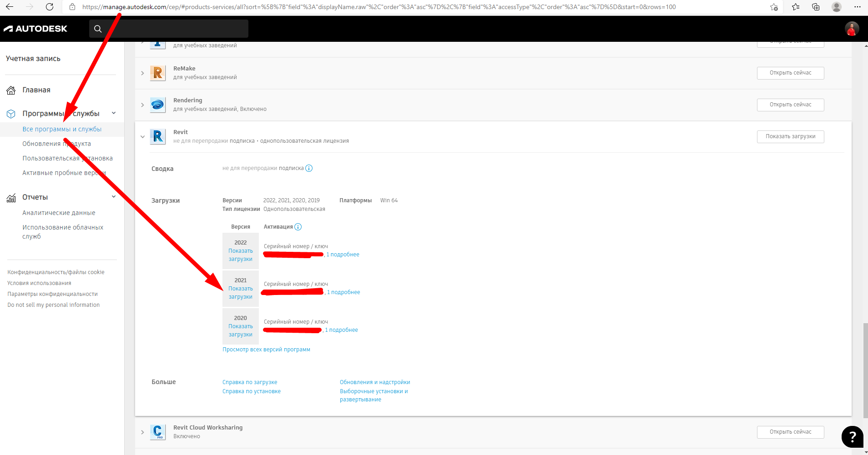Click 1 подробнее for version 2022
This screenshot has height=455, width=868.
pyautogui.click(x=343, y=255)
